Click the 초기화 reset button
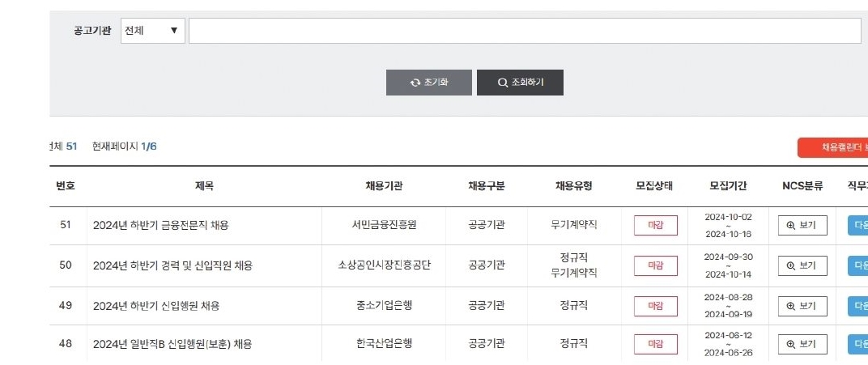 (x=429, y=83)
